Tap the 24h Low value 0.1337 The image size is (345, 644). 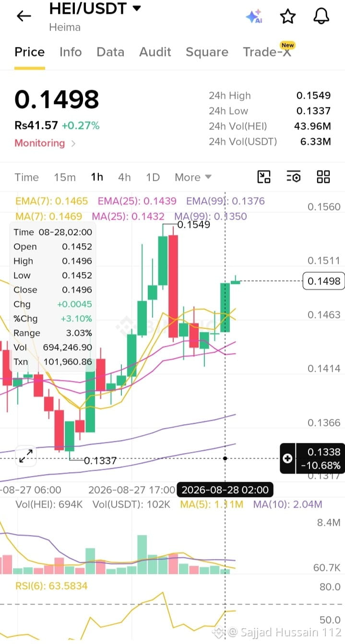coord(313,111)
